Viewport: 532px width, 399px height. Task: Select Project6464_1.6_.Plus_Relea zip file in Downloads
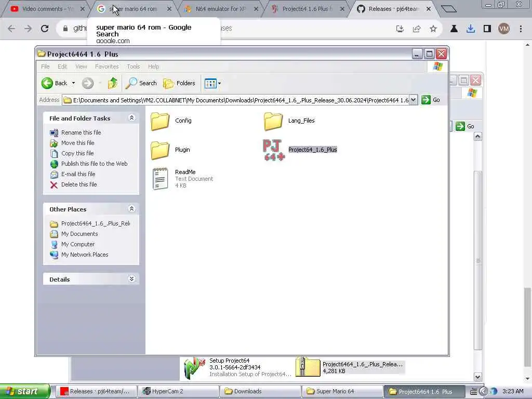(x=350, y=367)
